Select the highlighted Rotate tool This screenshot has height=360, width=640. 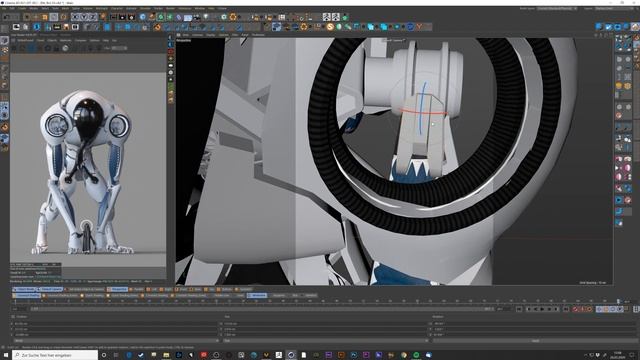(54, 17)
